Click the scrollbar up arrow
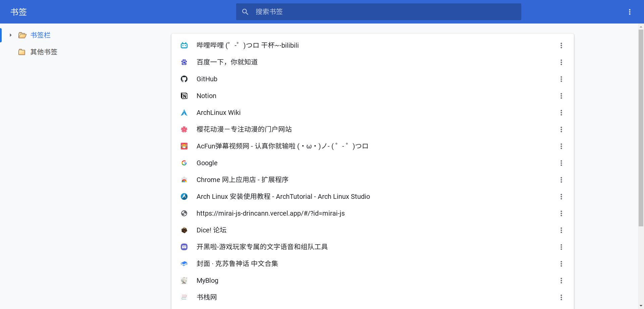 (x=641, y=27)
